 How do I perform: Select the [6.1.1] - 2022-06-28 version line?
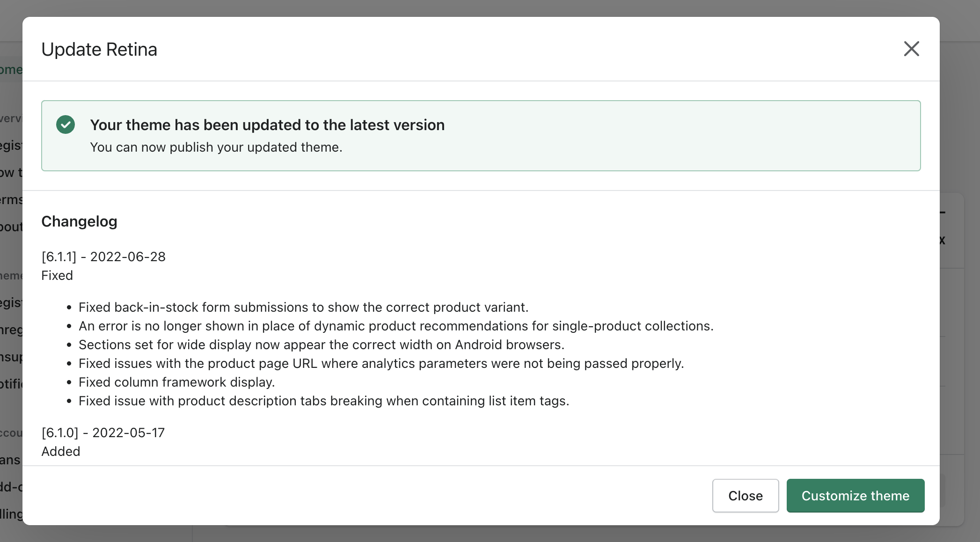click(103, 256)
